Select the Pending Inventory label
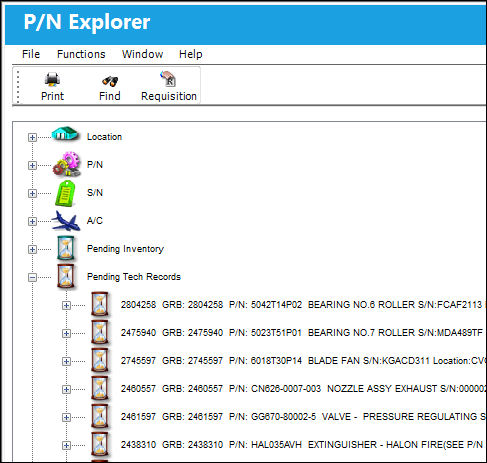487x463 pixels. tap(125, 249)
